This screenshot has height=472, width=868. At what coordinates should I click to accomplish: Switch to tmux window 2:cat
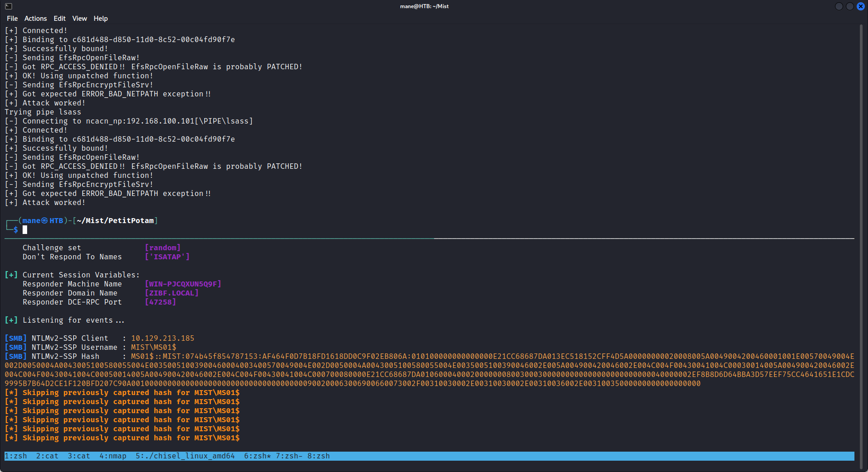(x=47, y=456)
